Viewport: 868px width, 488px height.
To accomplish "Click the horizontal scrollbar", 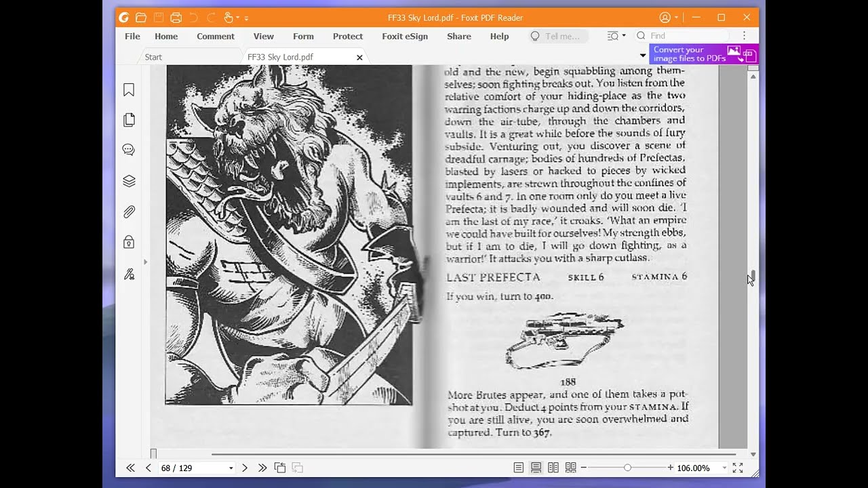I will coord(473,454).
